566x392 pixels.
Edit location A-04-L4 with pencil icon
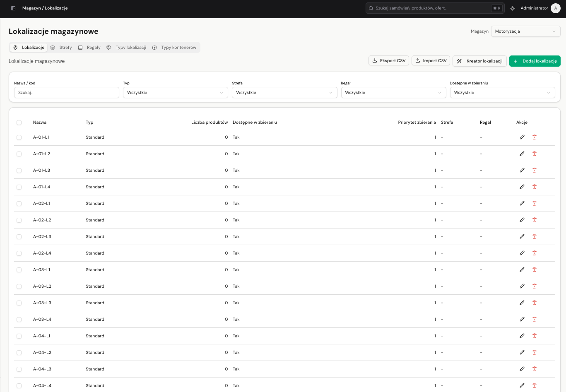tap(522, 385)
